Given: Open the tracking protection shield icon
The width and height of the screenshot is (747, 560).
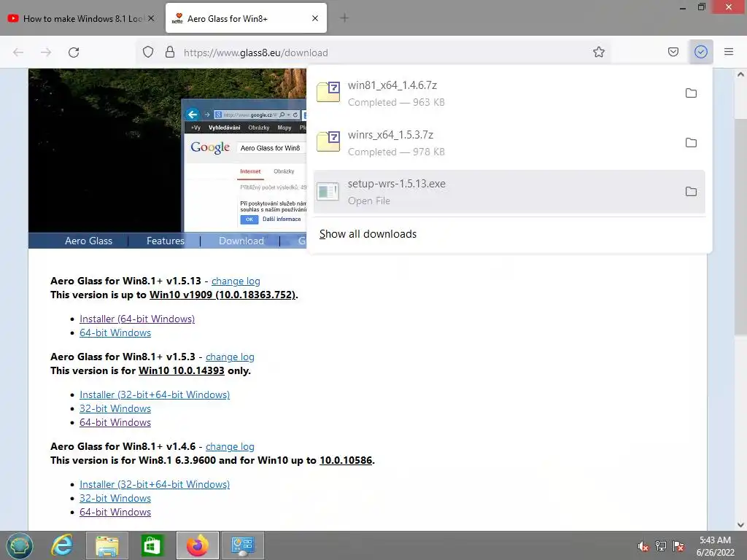Looking at the screenshot, I should [x=148, y=52].
